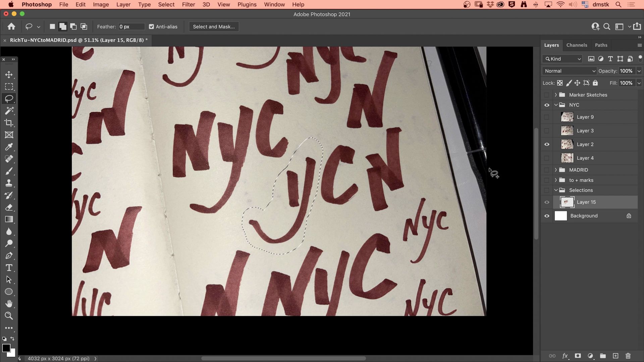This screenshot has width=644, height=362.
Task: Expand the MADRID group
Action: tap(556, 170)
